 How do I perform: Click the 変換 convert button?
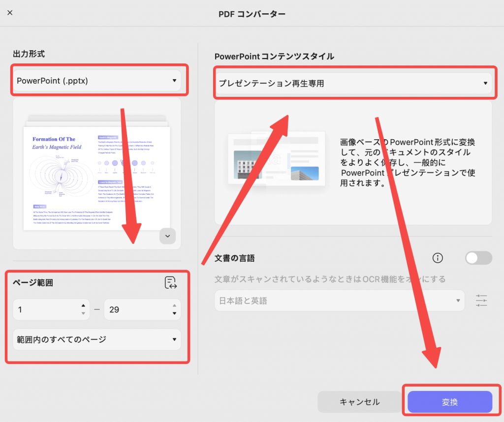coord(450,402)
